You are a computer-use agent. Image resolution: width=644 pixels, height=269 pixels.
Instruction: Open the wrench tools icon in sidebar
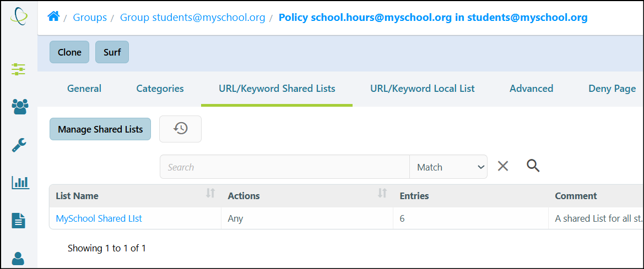[x=19, y=145]
